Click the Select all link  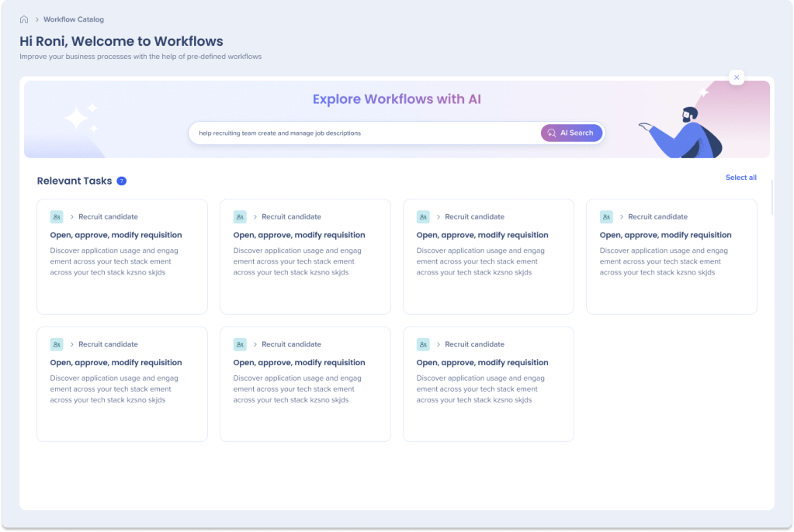click(740, 178)
